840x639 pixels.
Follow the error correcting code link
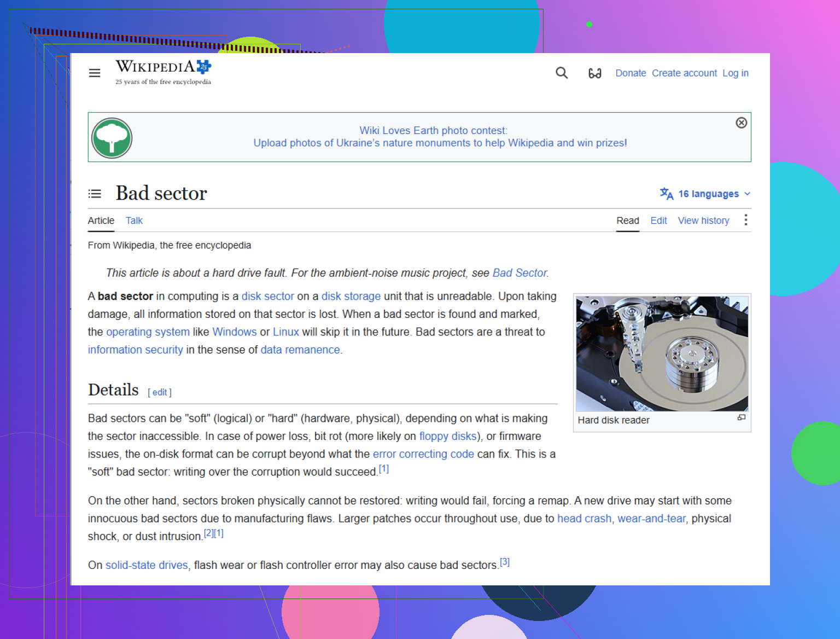[x=423, y=454]
